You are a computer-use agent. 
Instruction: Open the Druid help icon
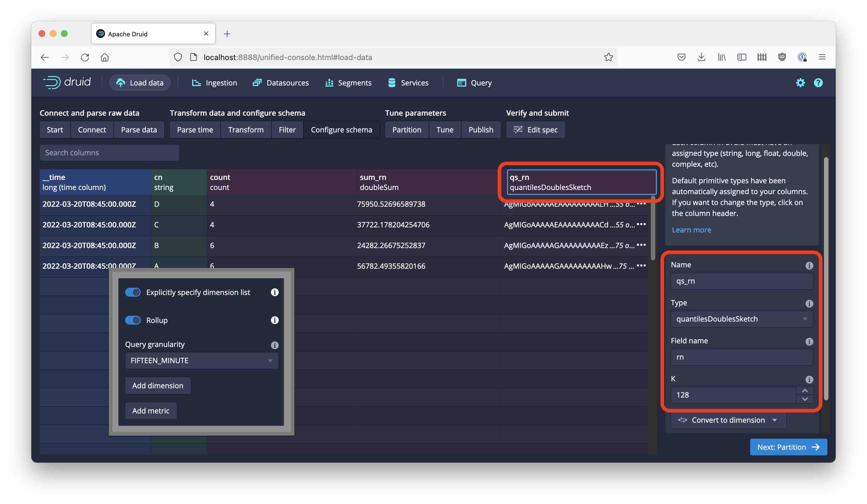click(818, 83)
